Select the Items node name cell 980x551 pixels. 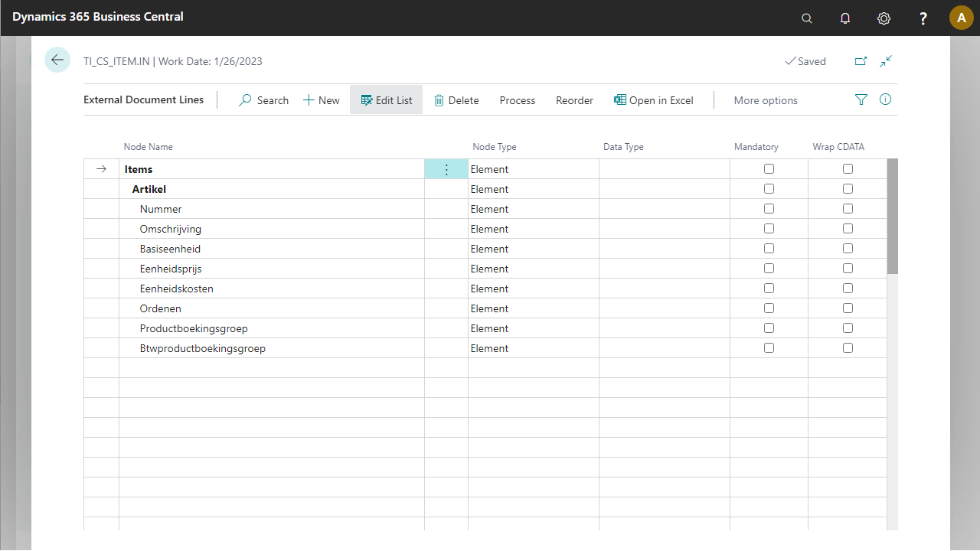[x=272, y=169]
